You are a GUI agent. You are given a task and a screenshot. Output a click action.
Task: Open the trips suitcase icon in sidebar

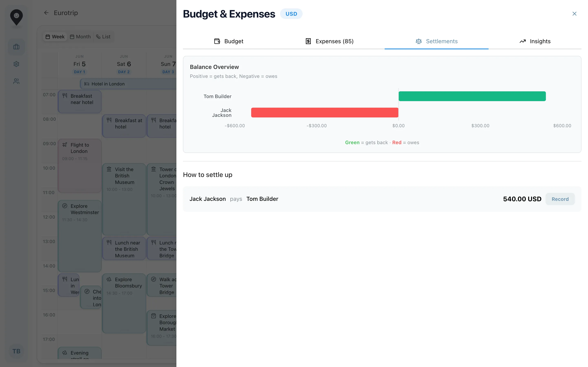(16, 47)
